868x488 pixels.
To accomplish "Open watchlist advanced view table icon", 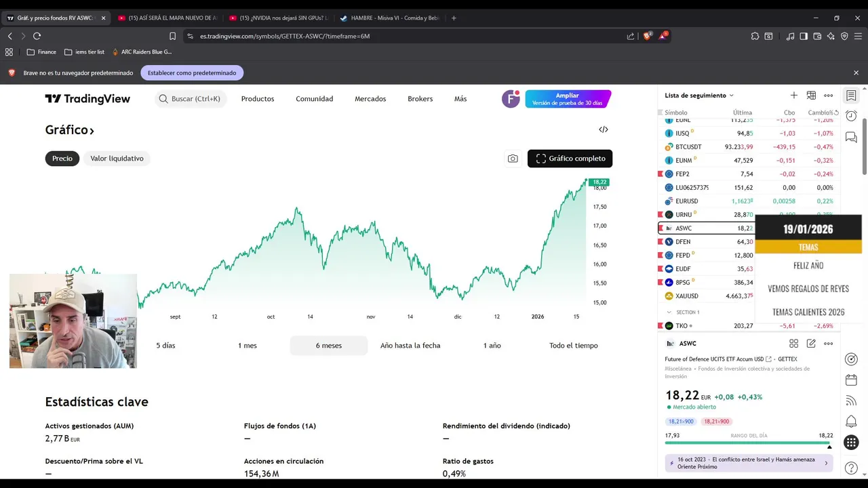I will [811, 96].
